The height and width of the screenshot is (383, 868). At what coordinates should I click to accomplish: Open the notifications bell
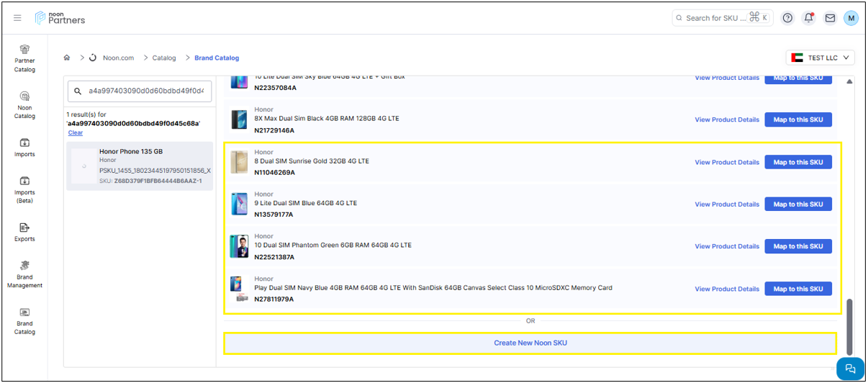(x=808, y=18)
